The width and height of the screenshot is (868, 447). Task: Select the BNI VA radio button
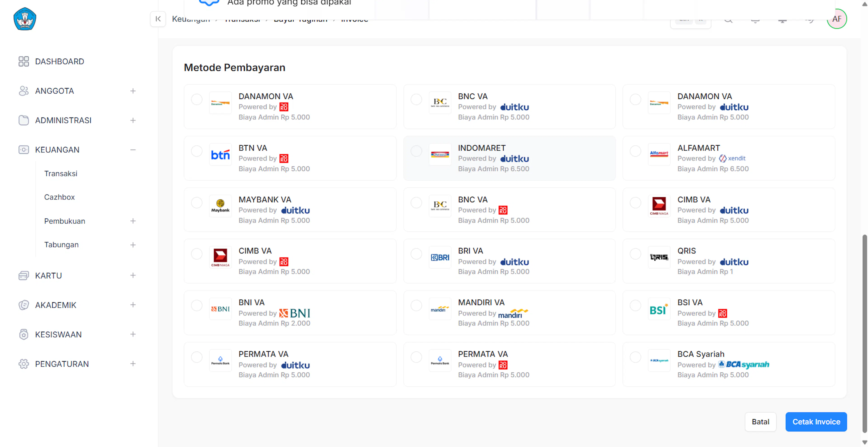[x=197, y=305]
